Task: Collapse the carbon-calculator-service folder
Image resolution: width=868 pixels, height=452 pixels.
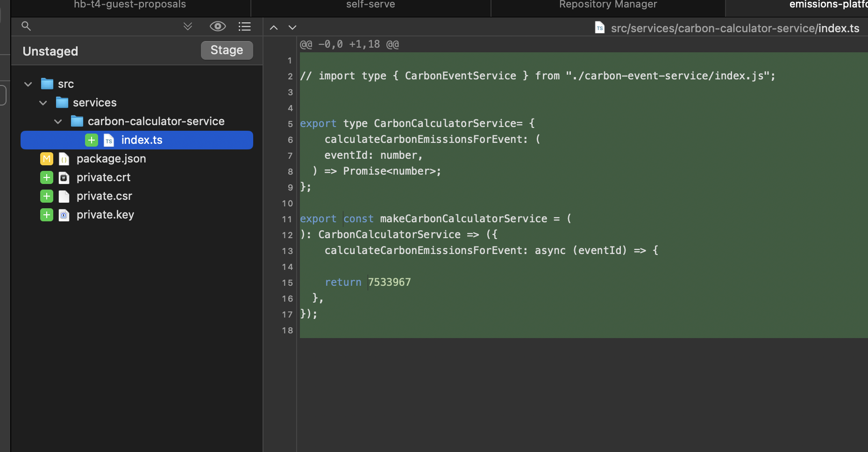Action: click(58, 121)
